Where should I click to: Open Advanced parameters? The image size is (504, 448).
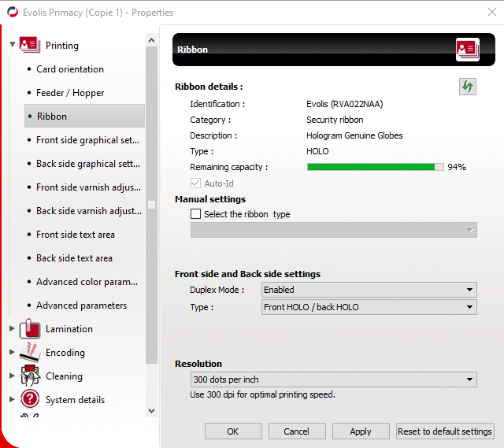(81, 305)
